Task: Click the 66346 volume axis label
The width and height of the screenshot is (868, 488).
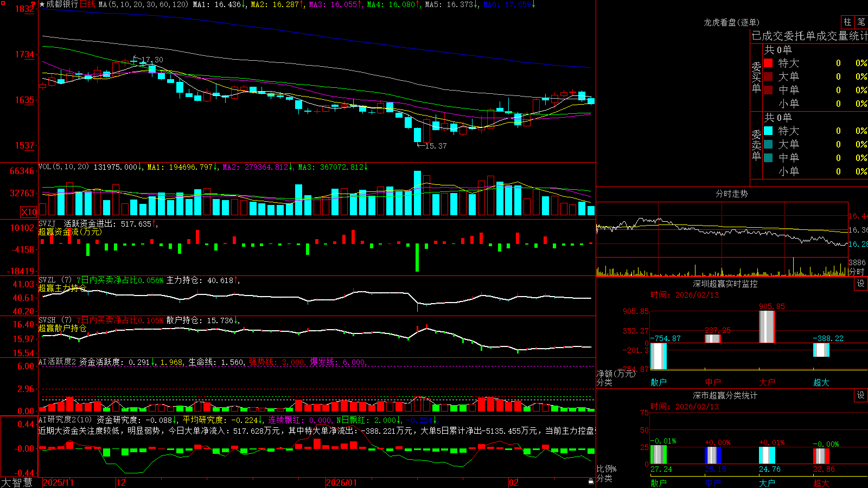Action: pos(22,171)
